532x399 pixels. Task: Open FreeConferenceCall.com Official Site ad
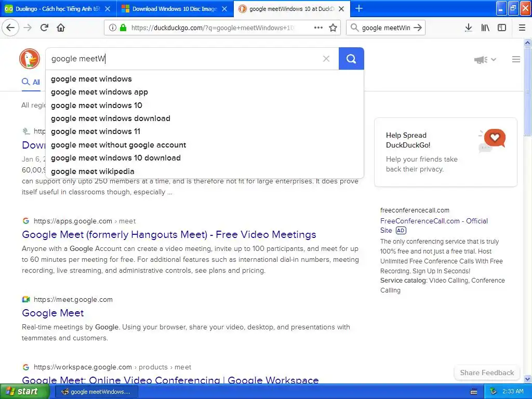pyautogui.click(x=434, y=225)
